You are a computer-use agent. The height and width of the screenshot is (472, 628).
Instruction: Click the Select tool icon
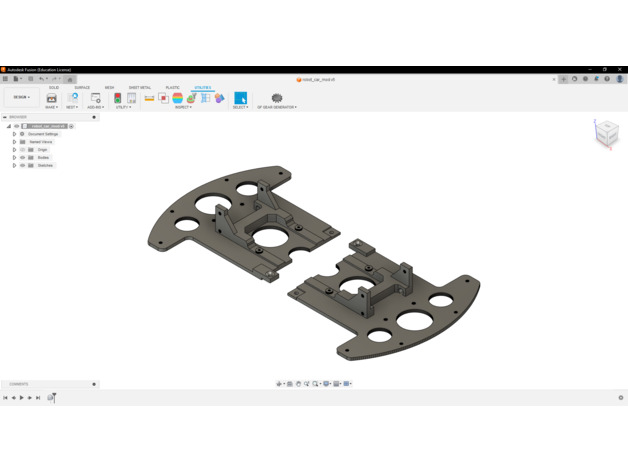tap(240, 98)
